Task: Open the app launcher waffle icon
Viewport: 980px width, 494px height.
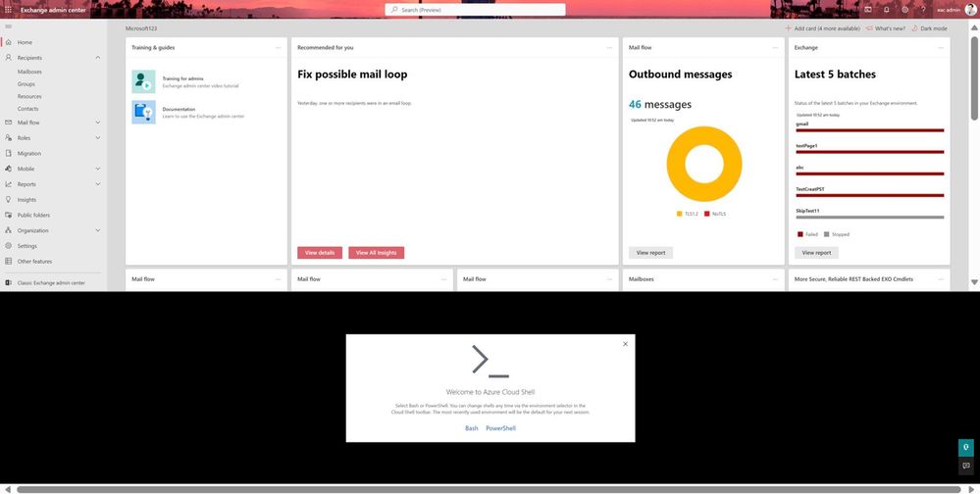Action: pyautogui.click(x=8, y=10)
